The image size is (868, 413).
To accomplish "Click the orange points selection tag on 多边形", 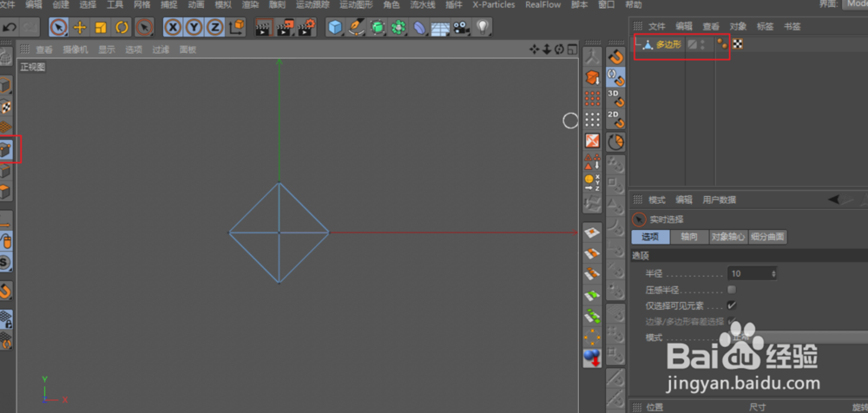I will click(722, 44).
